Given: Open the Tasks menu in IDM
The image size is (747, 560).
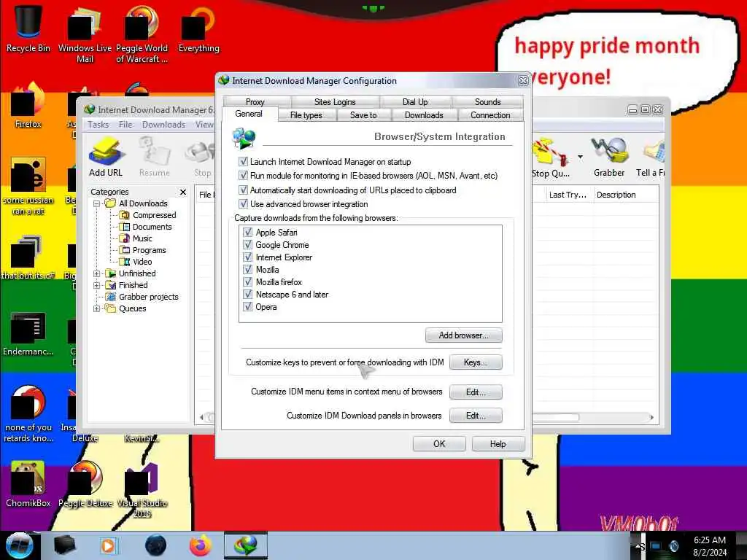Looking at the screenshot, I should point(98,124).
